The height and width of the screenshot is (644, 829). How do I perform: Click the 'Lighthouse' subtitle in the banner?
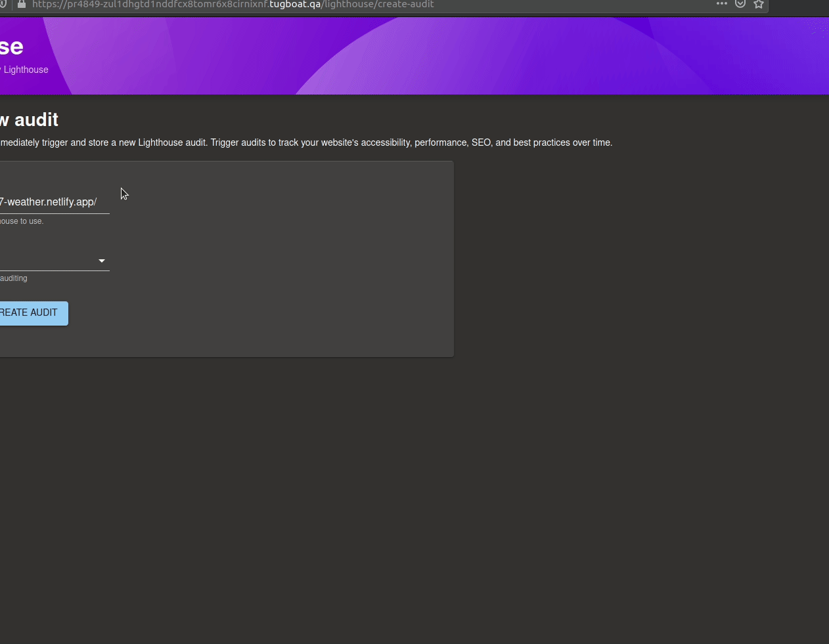tap(24, 70)
